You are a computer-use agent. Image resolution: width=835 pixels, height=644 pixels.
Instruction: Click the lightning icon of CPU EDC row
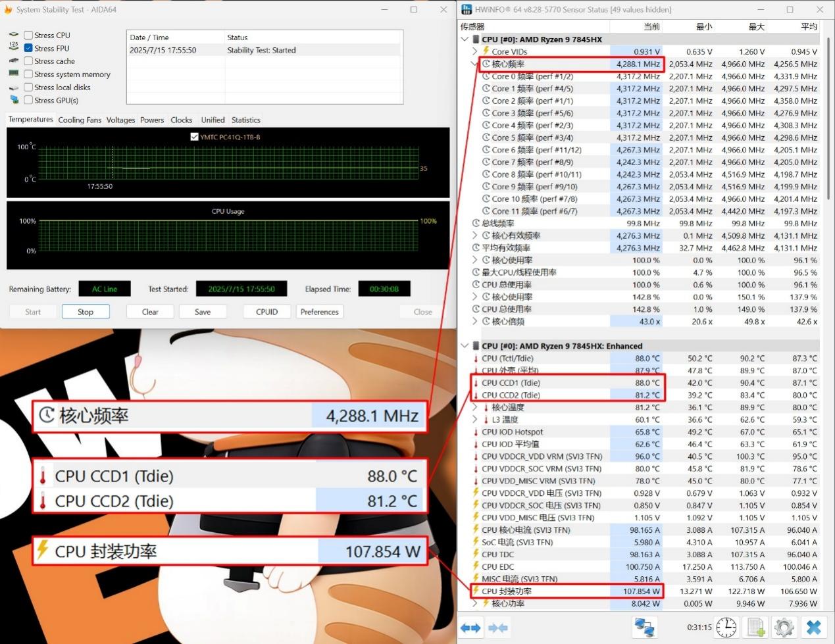(476, 566)
